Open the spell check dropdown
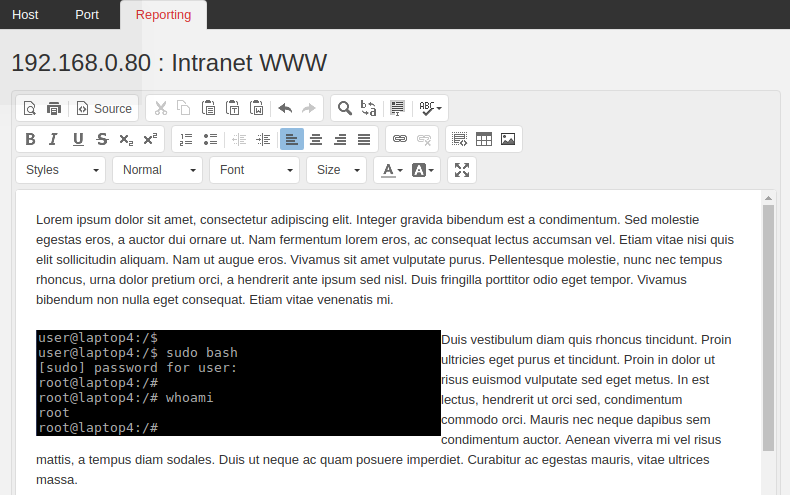Image resolution: width=790 pixels, height=495 pixels. [x=430, y=108]
